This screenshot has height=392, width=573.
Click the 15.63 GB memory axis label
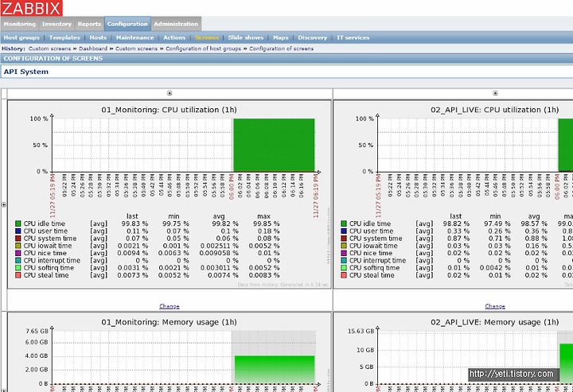(x=361, y=331)
